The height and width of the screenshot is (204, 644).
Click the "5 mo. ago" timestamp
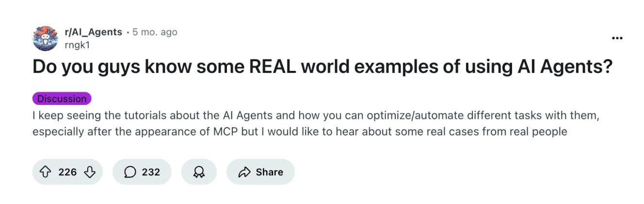click(155, 33)
